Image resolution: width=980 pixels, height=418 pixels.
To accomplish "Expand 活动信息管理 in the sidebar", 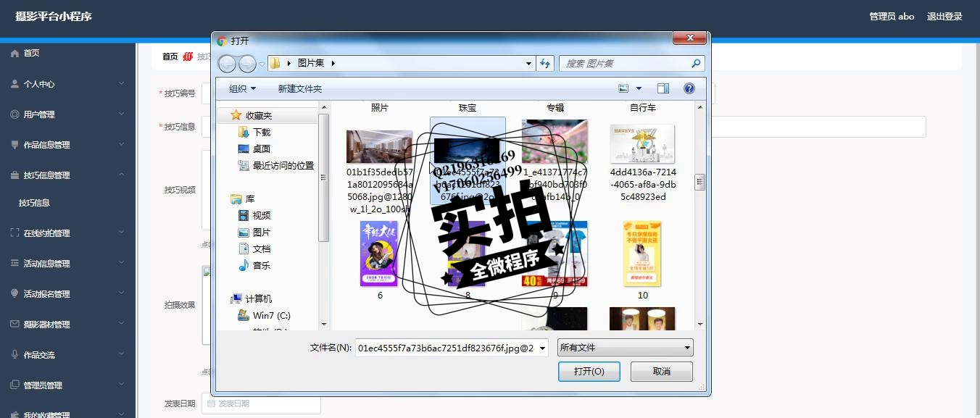I will [67, 264].
